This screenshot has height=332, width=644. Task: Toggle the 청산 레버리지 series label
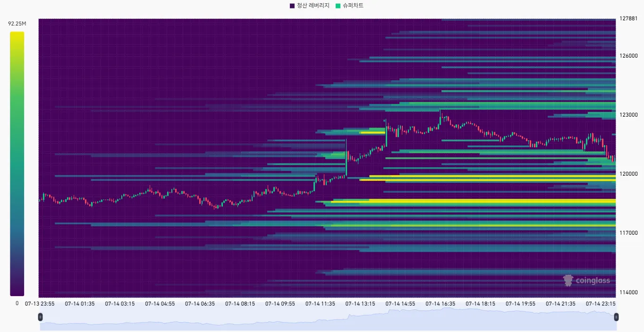click(313, 6)
